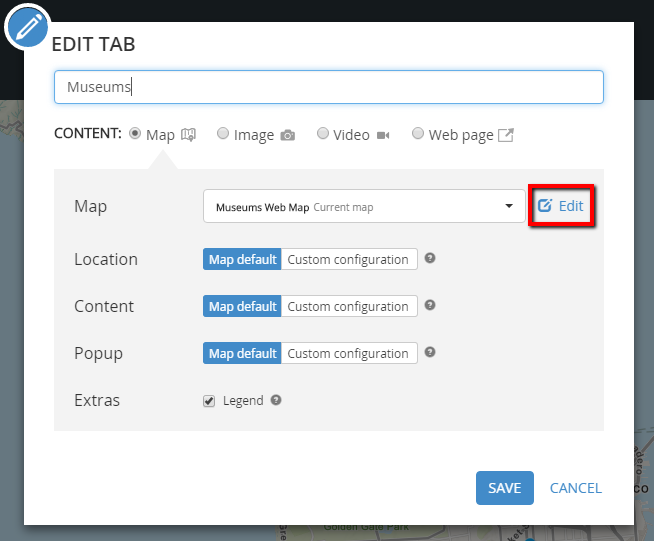654x541 pixels.
Task: Show help for the Legend option
Action: click(276, 400)
